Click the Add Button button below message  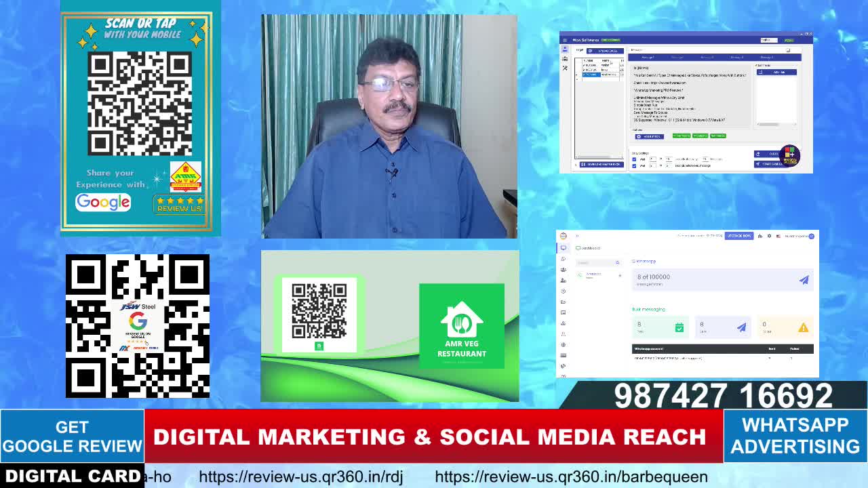coord(650,136)
